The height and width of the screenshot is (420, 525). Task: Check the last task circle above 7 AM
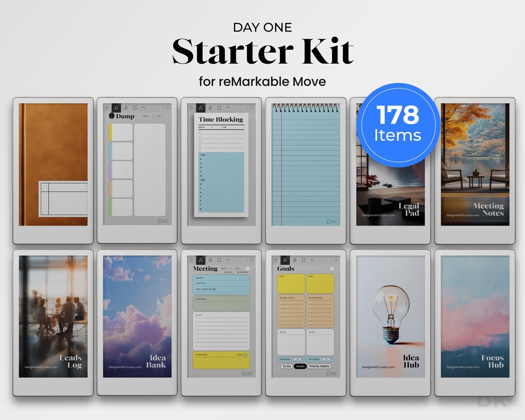[x=200, y=150]
